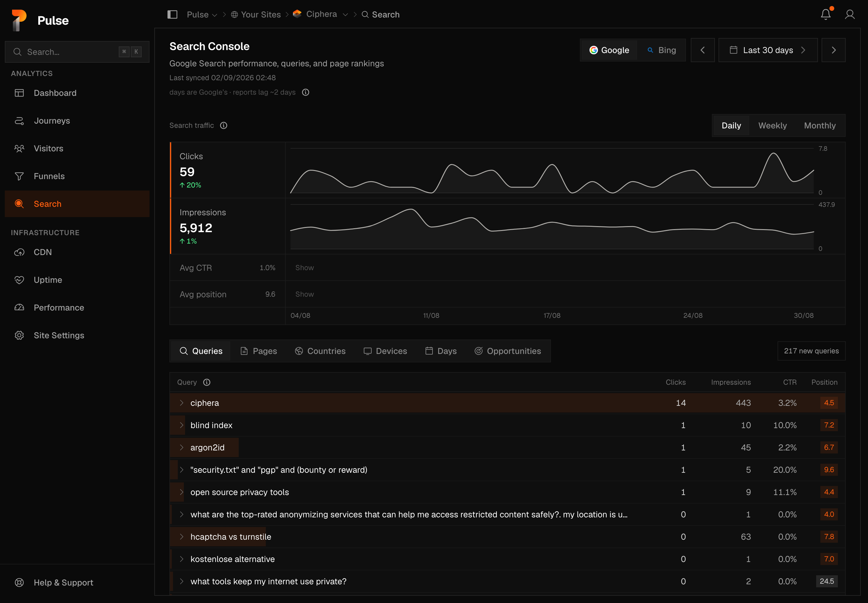Focus the sidebar Search input field
The width and height of the screenshot is (868, 603).
(77, 52)
